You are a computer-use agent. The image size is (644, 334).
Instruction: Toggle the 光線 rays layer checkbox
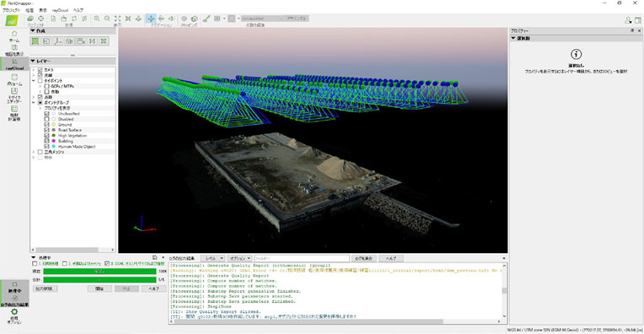[40, 76]
